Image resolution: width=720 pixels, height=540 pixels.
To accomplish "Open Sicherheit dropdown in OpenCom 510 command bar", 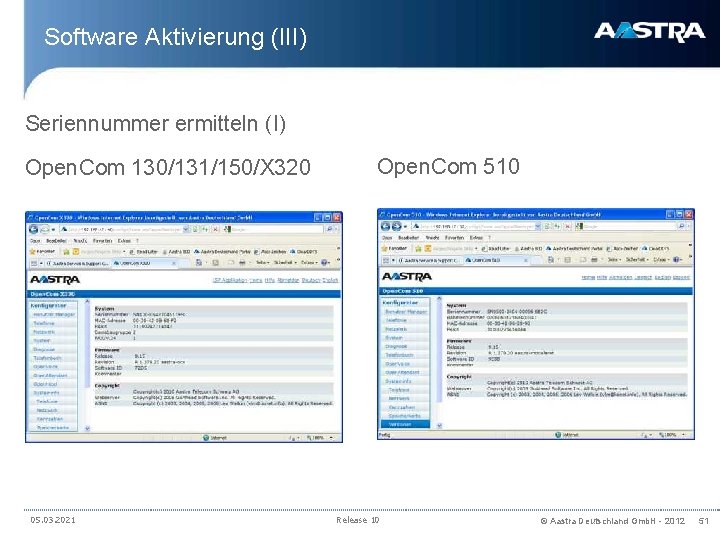I will (x=637, y=259).
